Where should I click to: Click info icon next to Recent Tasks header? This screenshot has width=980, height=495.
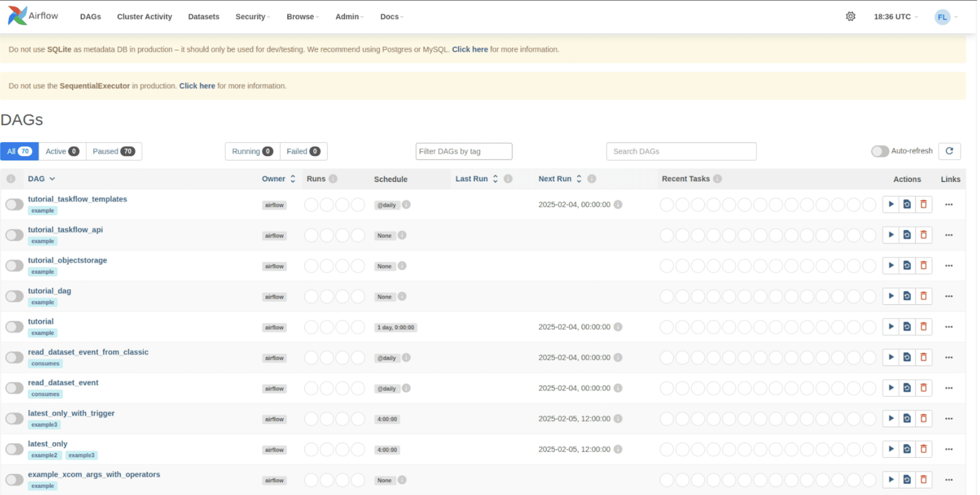(x=717, y=179)
